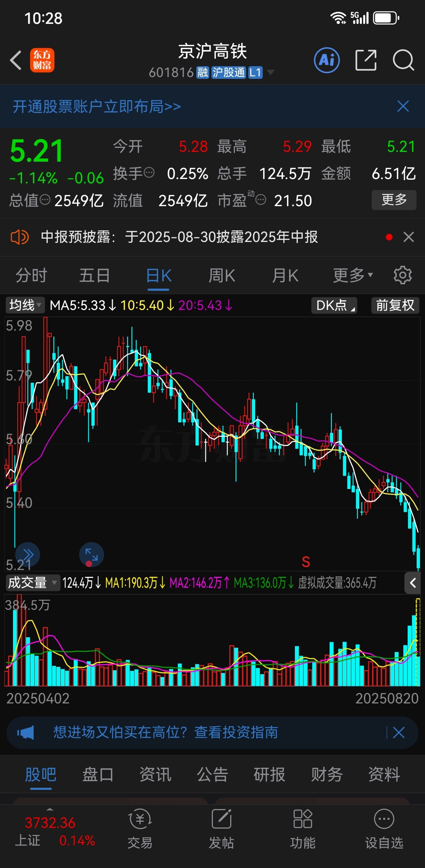The height and width of the screenshot is (868, 425).
Task: Tap the 融 margin badge
Action: click(x=202, y=72)
